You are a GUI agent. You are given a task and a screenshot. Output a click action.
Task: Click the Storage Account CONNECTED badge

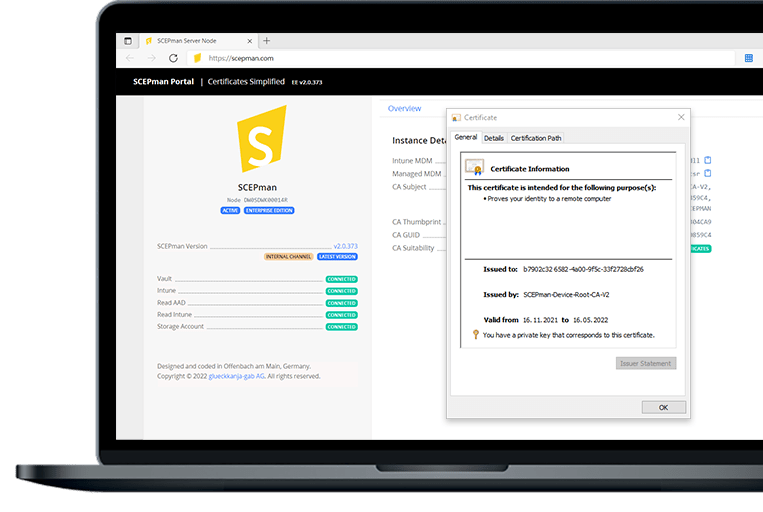point(342,327)
